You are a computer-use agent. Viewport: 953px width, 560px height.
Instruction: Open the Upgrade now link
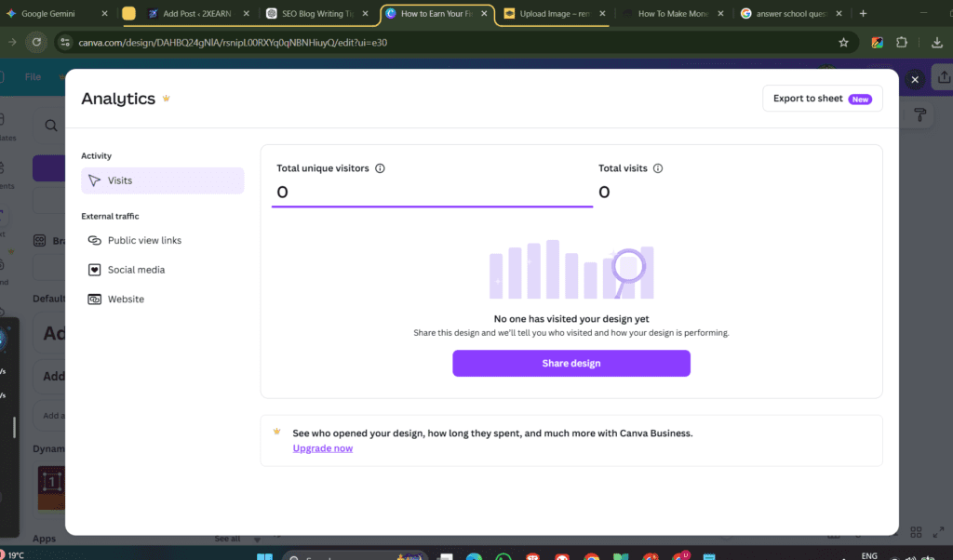[322, 447]
